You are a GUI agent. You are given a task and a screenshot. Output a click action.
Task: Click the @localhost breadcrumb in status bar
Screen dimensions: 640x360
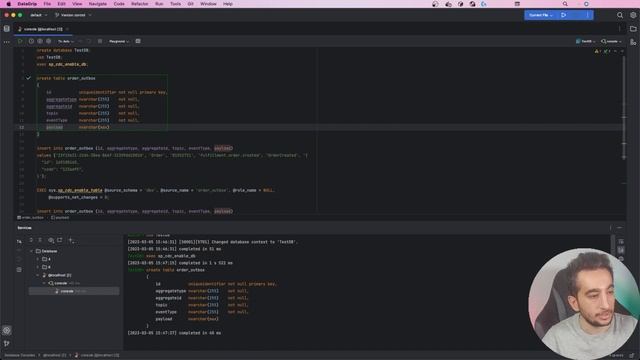55,355
